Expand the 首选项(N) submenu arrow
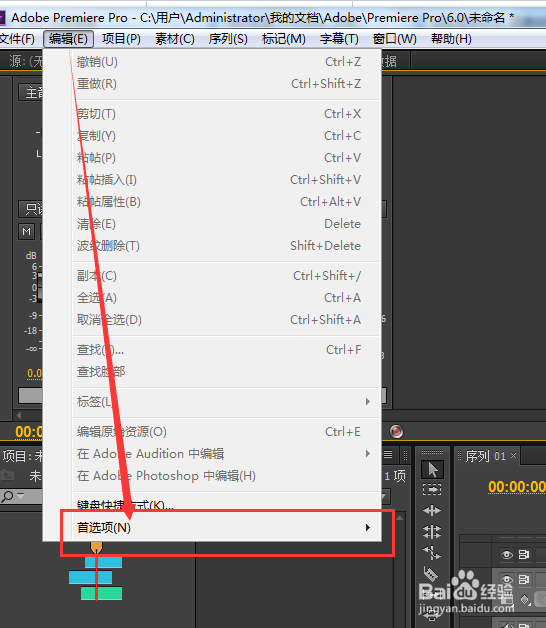 (367, 527)
